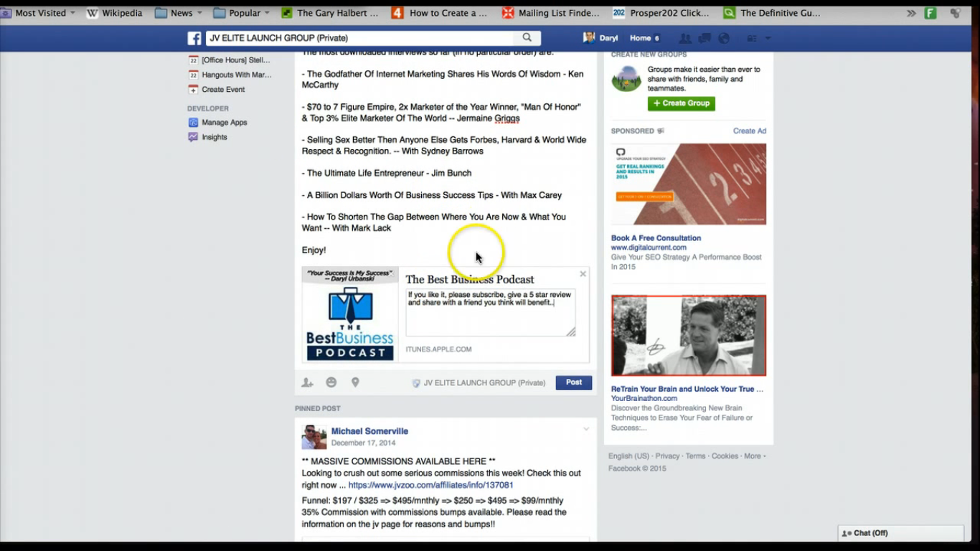The image size is (980, 551).
Task: Open Office Hours event calendar icon
Action: 193,60
